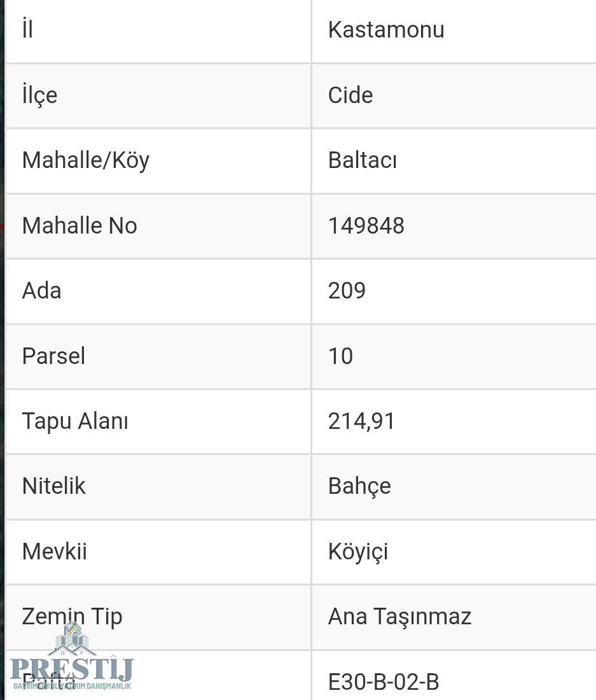This screenshot has width=596, height=700.
Task: Click the Mahalle No label
Action: [x=80, y=226]
